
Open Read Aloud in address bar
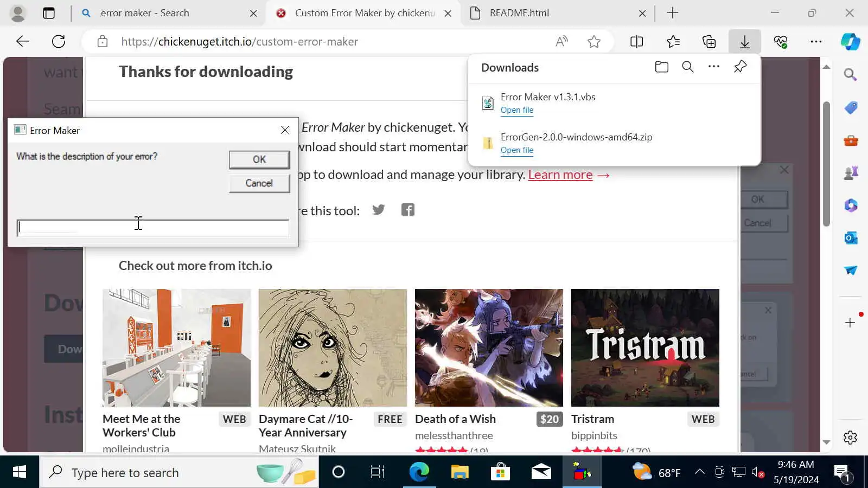pos(562,41)
